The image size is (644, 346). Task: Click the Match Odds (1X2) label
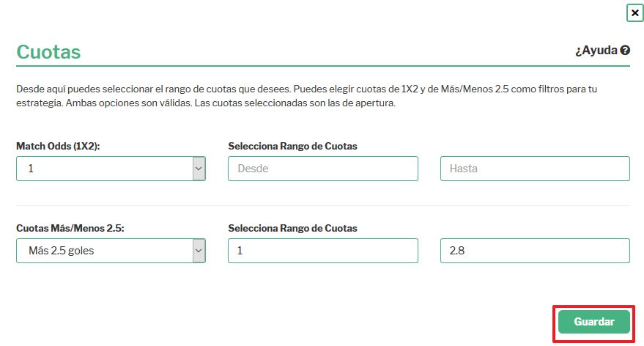pos(58,147)
